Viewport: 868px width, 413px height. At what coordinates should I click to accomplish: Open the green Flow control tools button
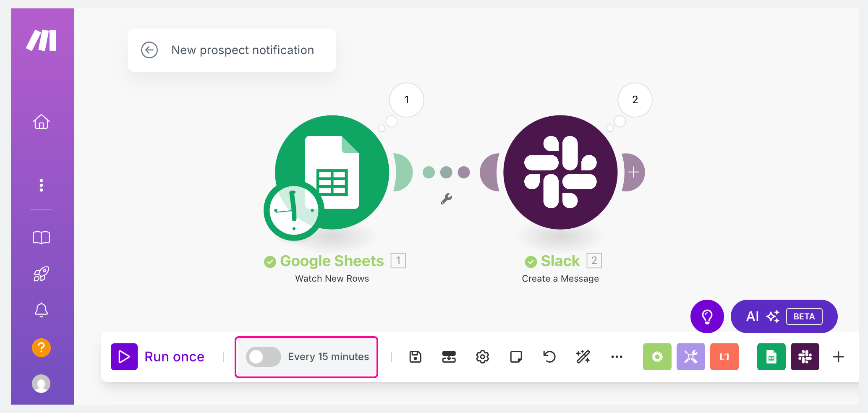point(657,357)
